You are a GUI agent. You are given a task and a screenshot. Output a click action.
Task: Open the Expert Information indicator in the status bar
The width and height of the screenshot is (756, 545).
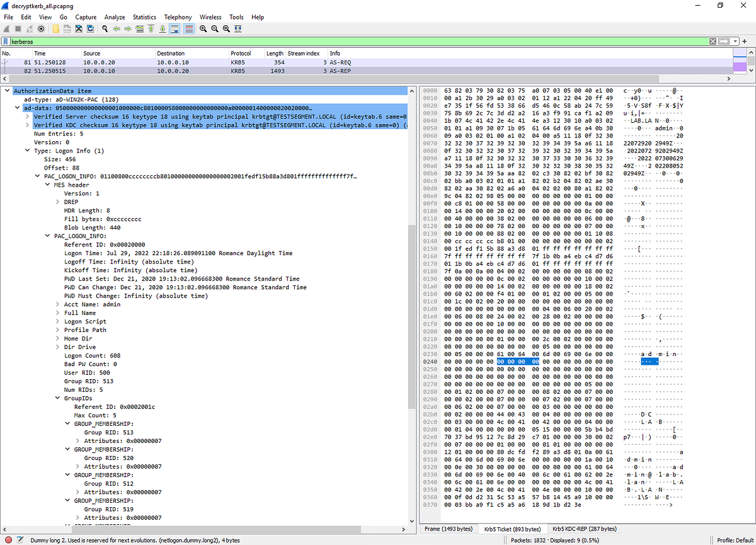pyautogui.click(x=8, y=539)
